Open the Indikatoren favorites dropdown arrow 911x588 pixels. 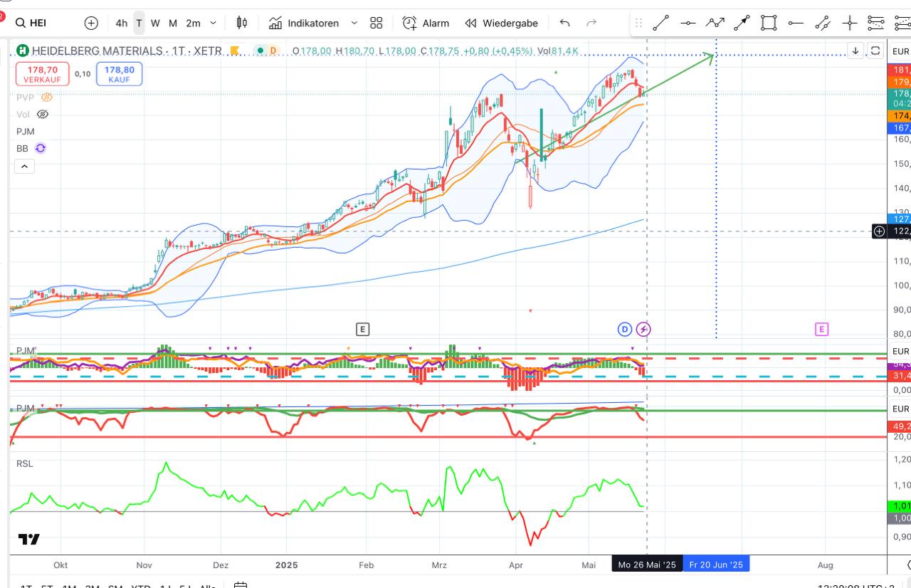354,23
